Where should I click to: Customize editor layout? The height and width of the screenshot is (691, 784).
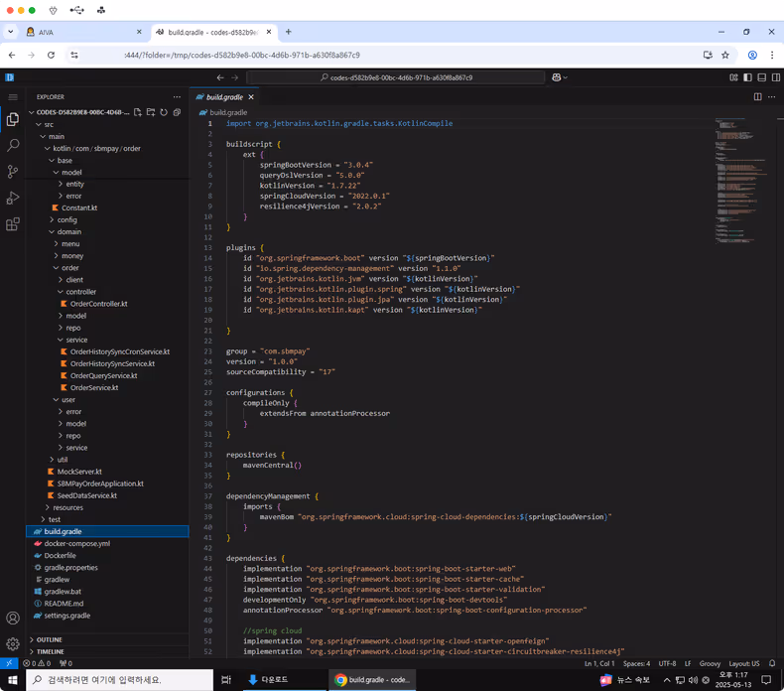733,77
